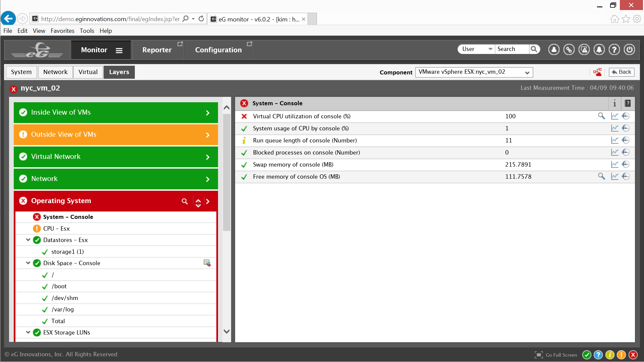Click the search magnifier beside the Search field
The height and width of the screenshot is (362, 644).
(534, 49)
